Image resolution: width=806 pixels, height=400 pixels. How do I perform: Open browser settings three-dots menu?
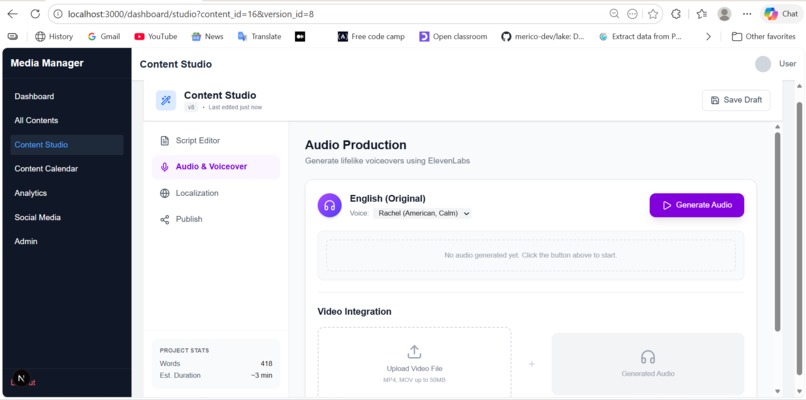coord(747,14)
